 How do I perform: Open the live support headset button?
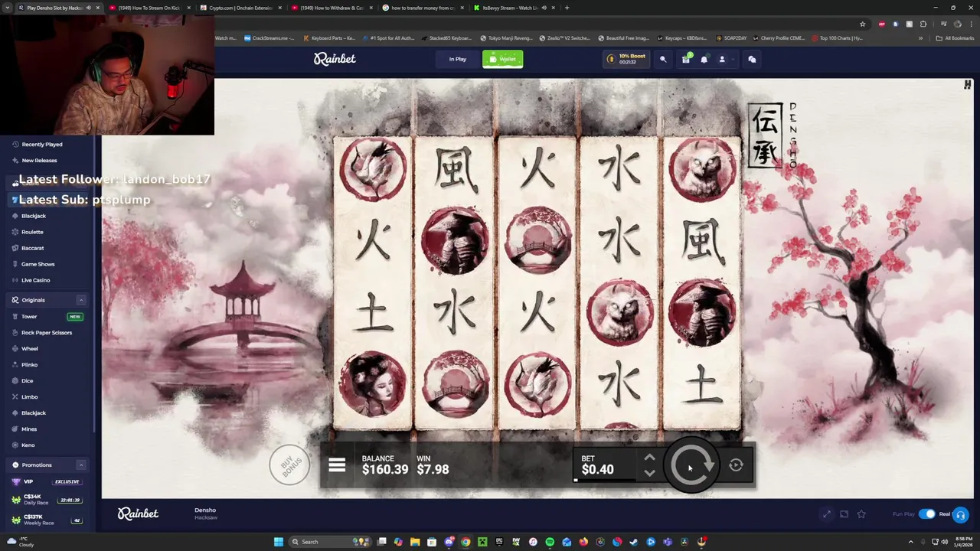961,514
